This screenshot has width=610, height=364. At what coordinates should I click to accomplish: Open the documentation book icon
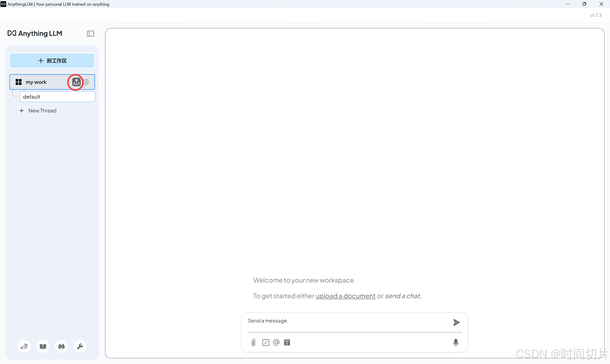43,346
